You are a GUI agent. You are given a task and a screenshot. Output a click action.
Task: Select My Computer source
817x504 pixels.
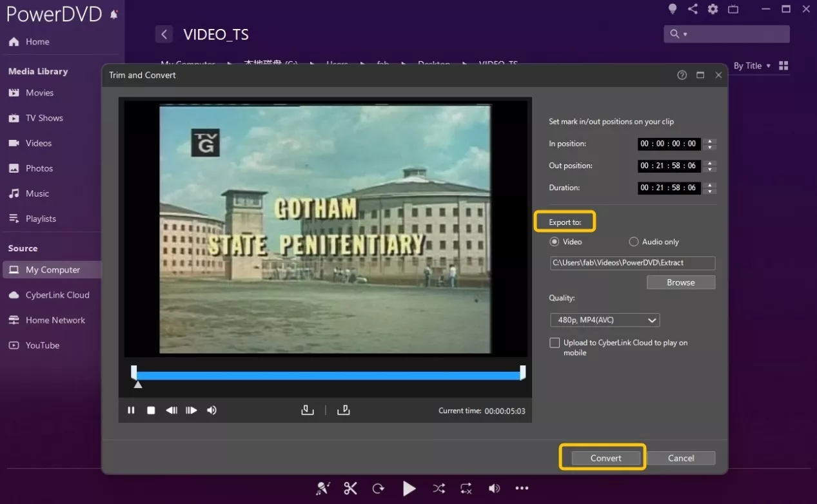[52, 269]
